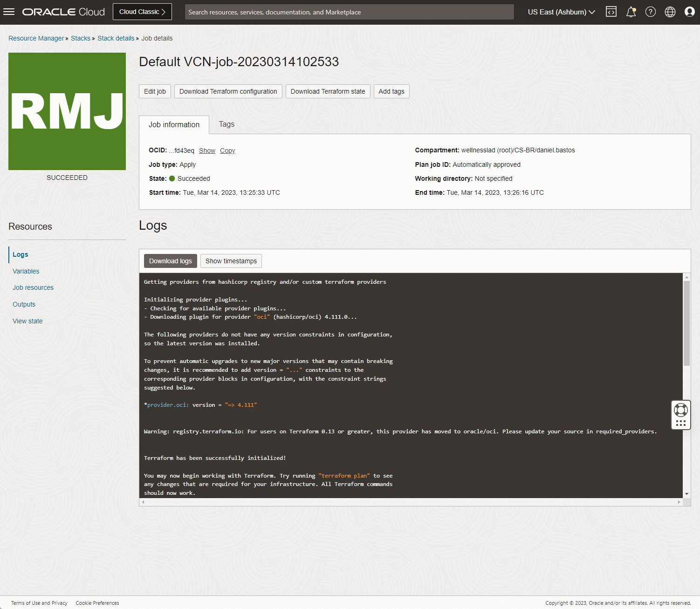This screenshot has height=609, width=700.
Task: Switch to Cloud Classic view
Action: [142, 12]
